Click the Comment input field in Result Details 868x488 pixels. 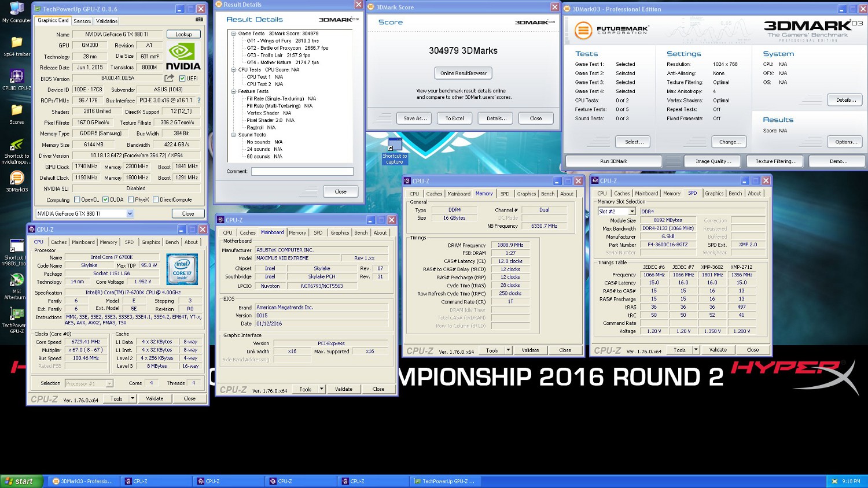[302, 171]
